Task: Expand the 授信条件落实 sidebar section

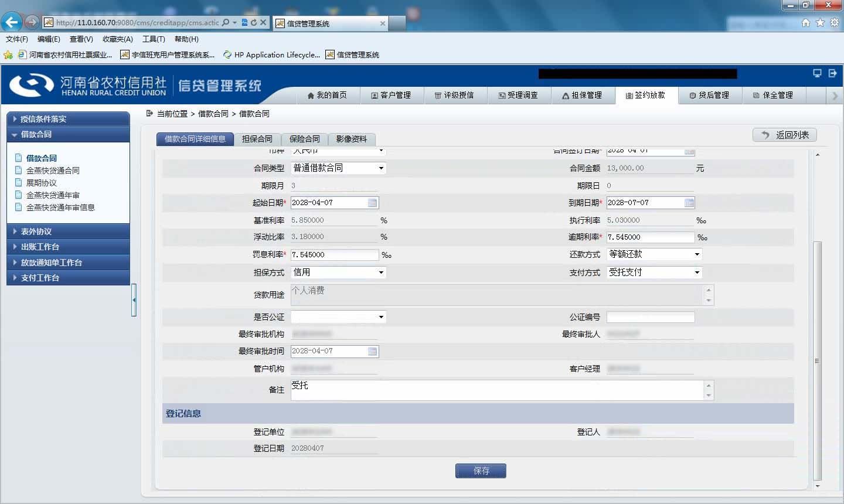Action: coord(68,119)
